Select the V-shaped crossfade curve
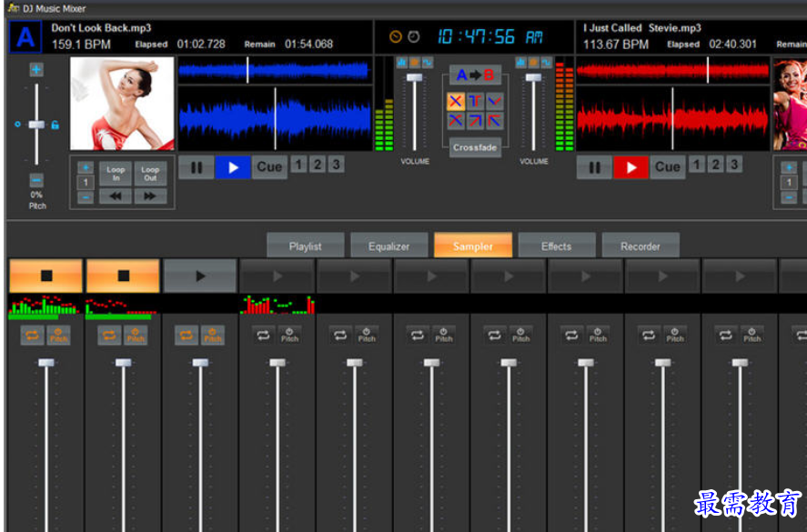The height and width of the screenshot is (532, 807). (x=494, y=101)
